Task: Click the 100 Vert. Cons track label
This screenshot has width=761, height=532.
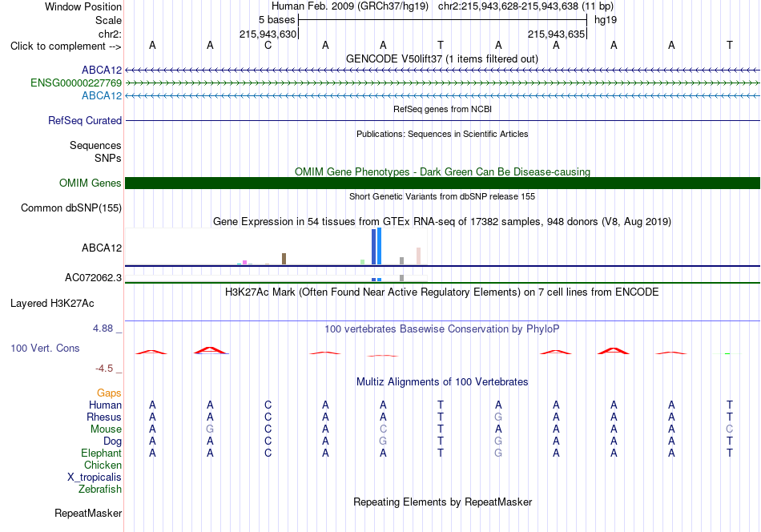Action: (x=45, y=348)
